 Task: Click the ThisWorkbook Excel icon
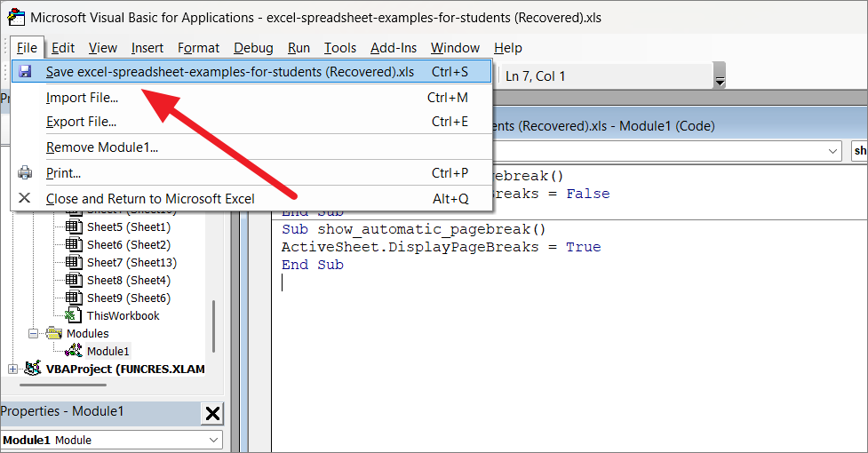click(x=74, y=315)
